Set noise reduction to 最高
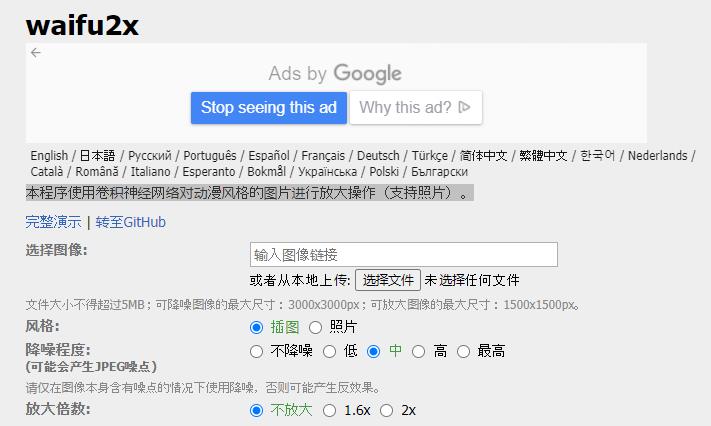The image size is (711, 426). pyautogui.click(x=463, y=351)
